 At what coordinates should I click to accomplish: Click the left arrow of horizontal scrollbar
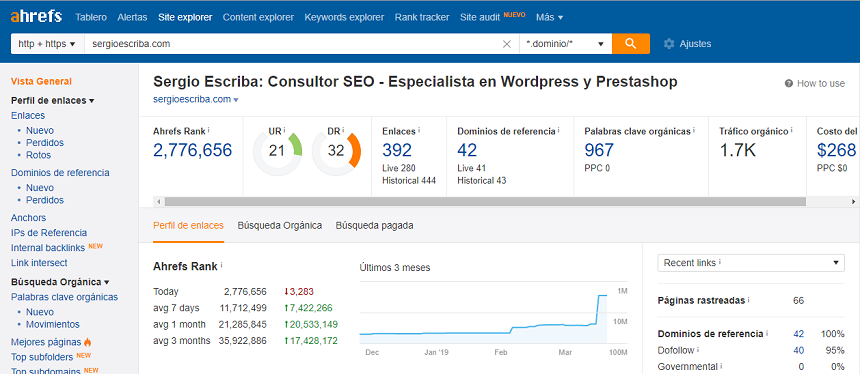[159, 202]
